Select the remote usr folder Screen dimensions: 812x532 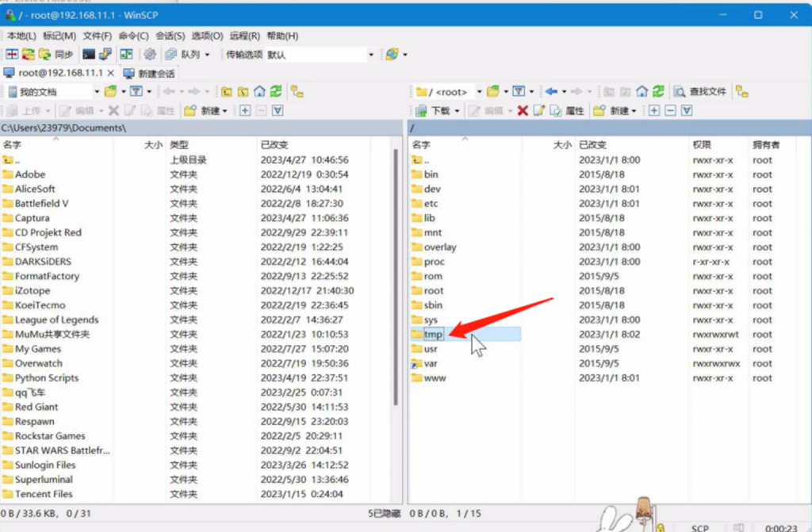[431, 349]
